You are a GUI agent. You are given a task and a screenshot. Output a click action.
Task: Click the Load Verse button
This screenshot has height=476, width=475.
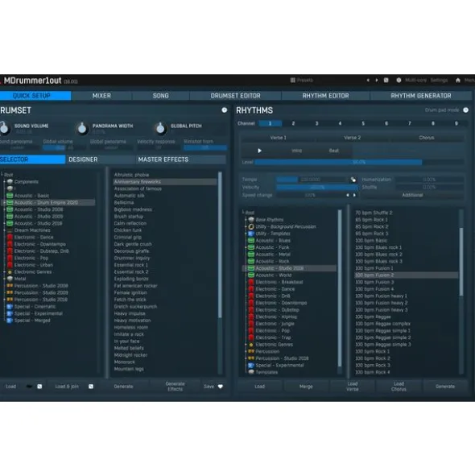point(353,387)
